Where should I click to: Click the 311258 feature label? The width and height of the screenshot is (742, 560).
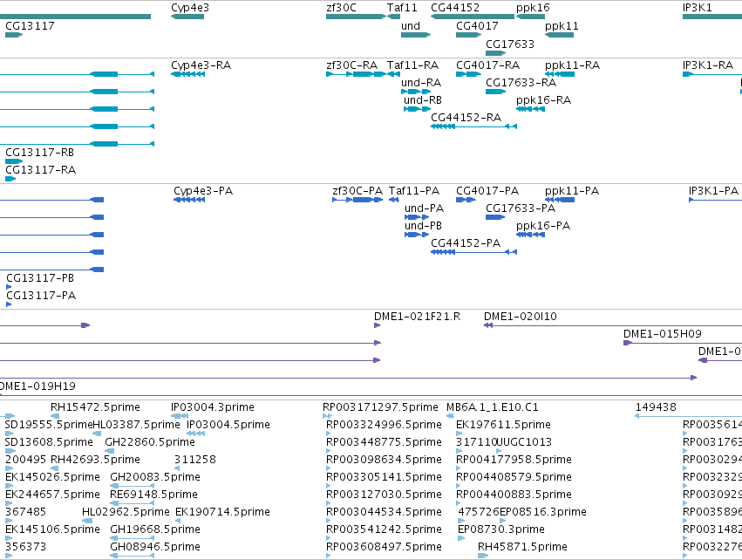195,459
